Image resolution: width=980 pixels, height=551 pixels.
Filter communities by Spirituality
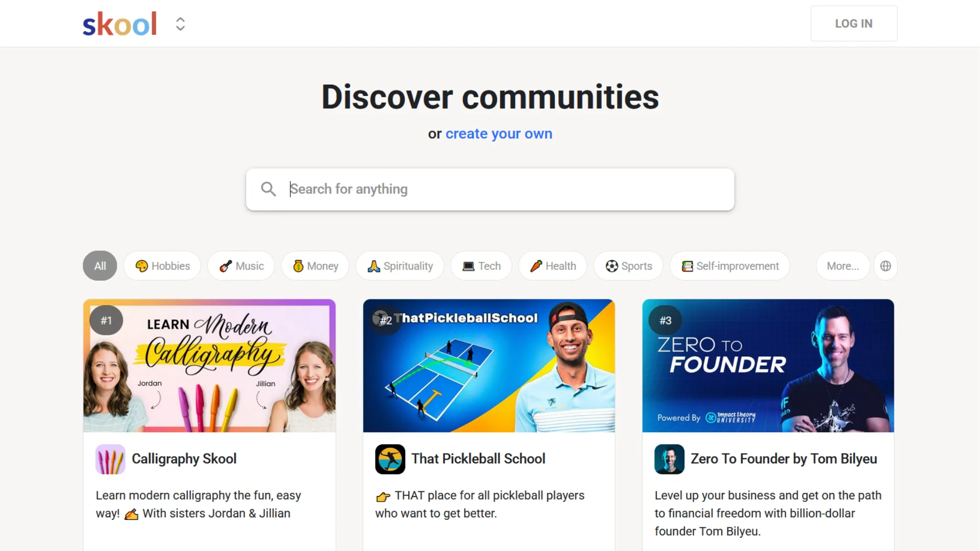[400, 266]
